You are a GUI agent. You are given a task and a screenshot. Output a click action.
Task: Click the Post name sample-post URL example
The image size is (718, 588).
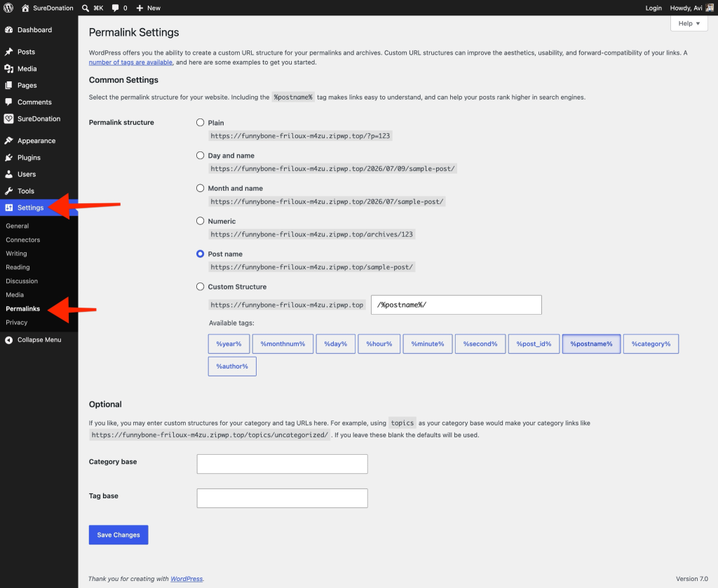[312, 267]
